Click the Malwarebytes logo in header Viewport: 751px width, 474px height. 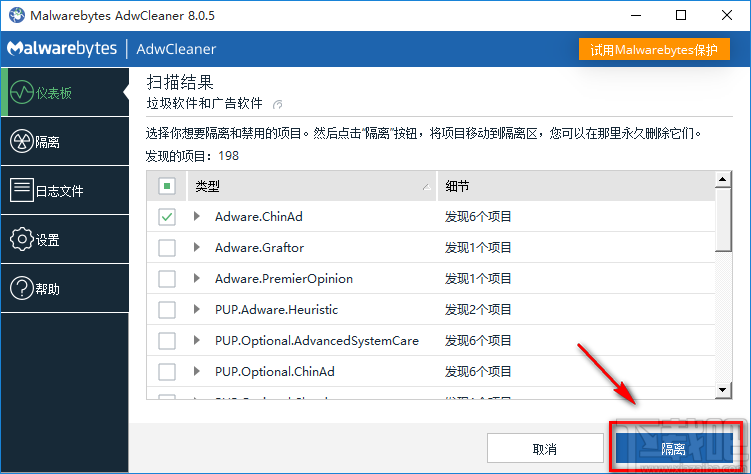pos(62,48)
